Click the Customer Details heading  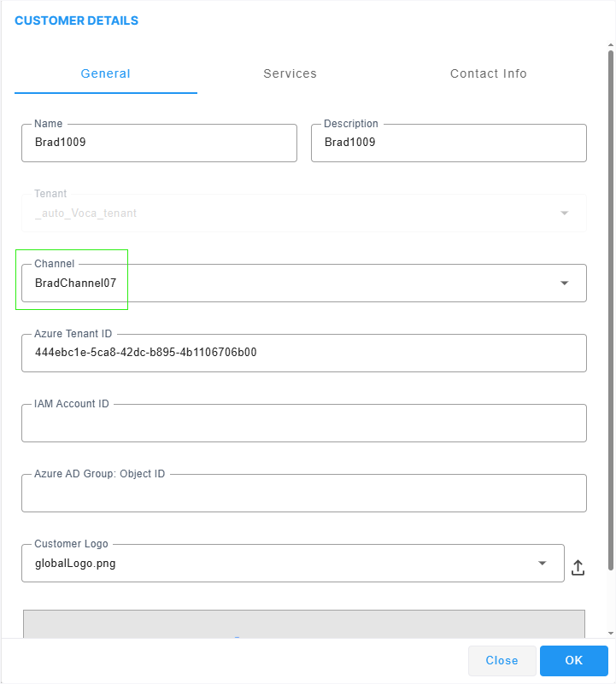[x=77, y=20]
